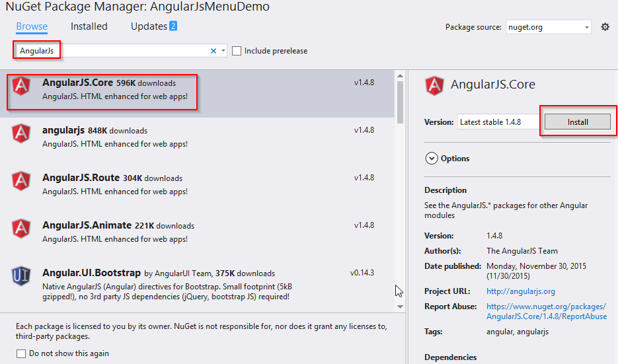Switch to the Installed tab
The width and height of the screenshot is (618, 364).
point(89,26)
